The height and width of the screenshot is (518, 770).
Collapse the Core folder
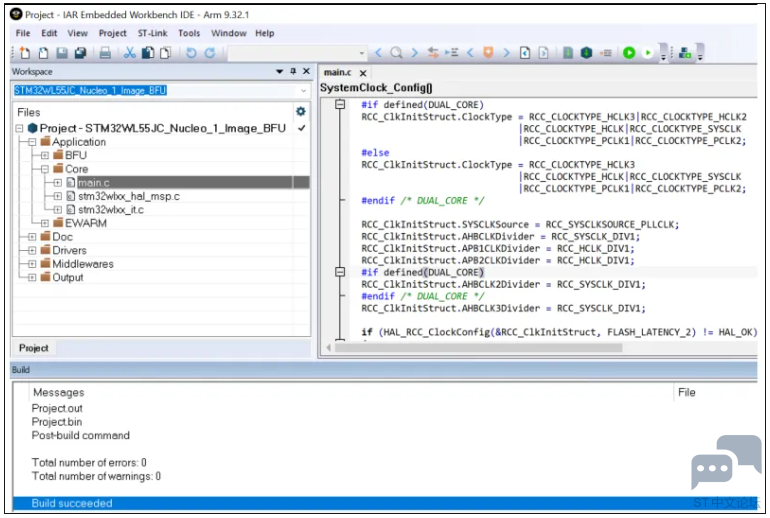pos(45,169)
